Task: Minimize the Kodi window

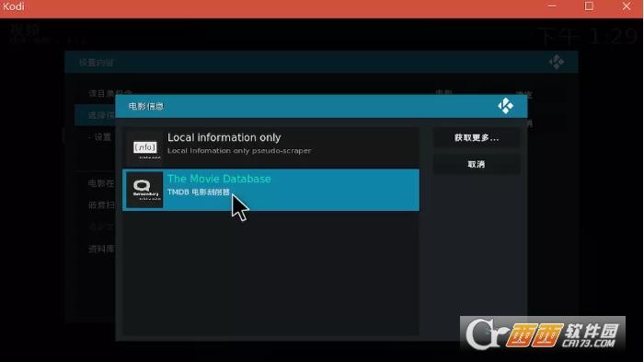Action: [552, 6]
